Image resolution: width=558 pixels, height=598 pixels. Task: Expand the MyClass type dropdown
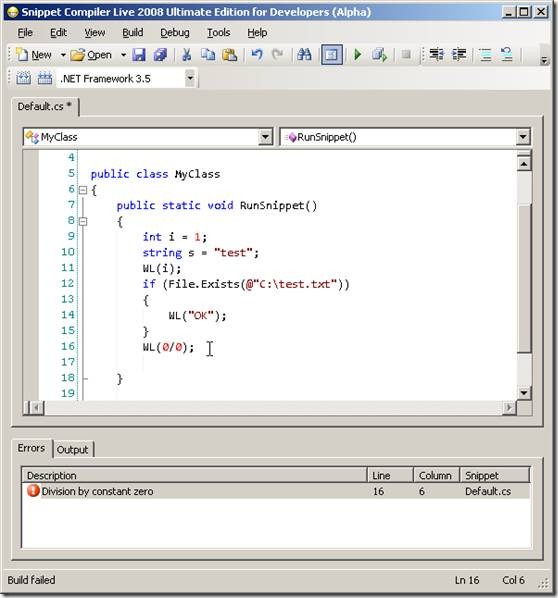(265, 137)
